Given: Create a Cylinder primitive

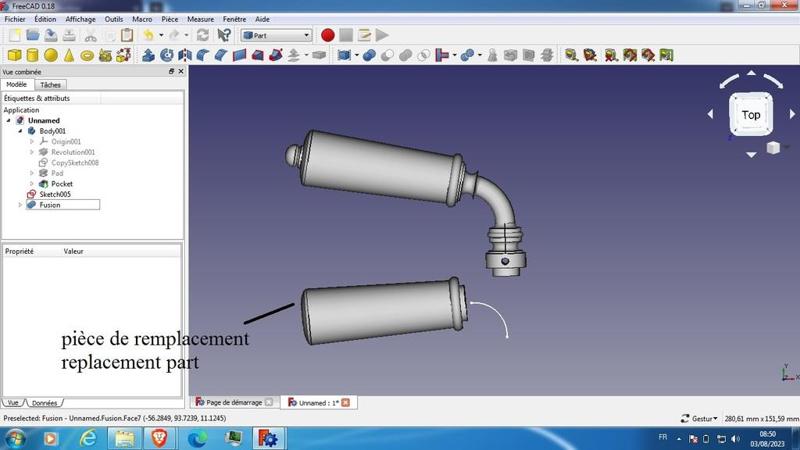Looking at the screenshot, I should [x=32, y=55].
